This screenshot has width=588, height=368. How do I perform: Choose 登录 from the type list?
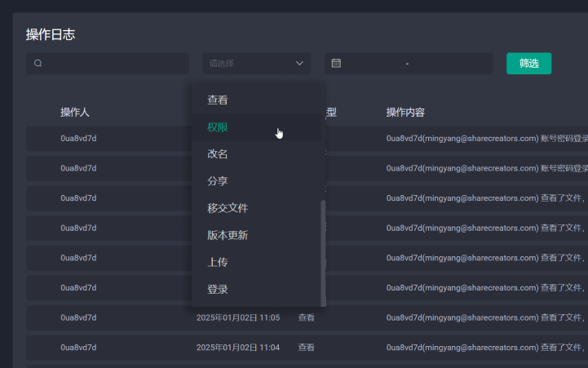point(218,289)
